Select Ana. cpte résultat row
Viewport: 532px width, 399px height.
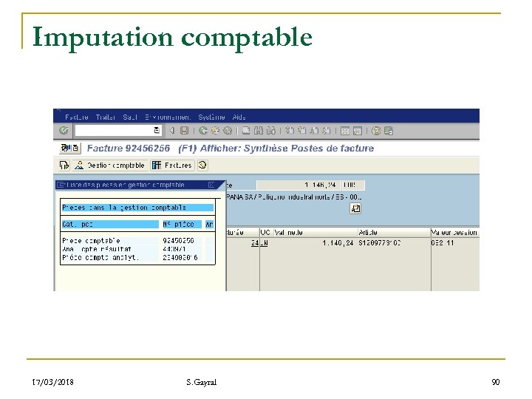coord(137,249)
